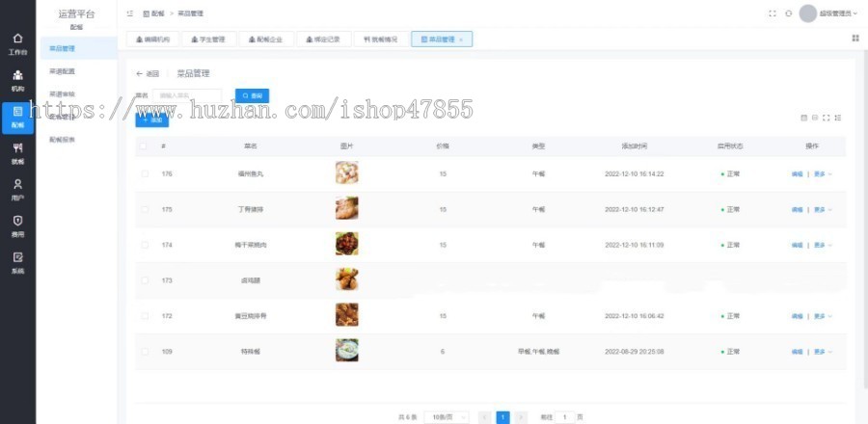This screenshot has width=868, height=424.
Task: Click the back arrow labeled 返回
Action: pos(148,73)
